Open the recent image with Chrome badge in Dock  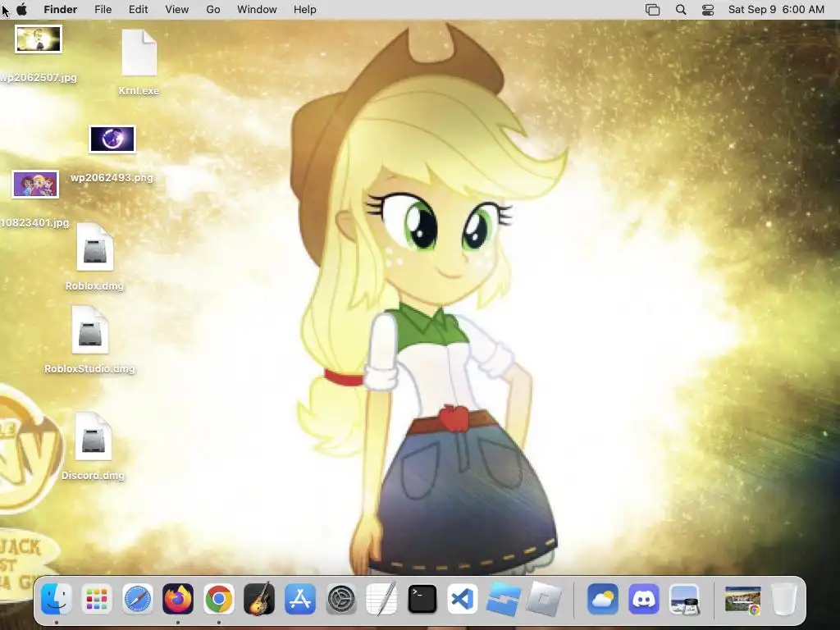(743, 599)
